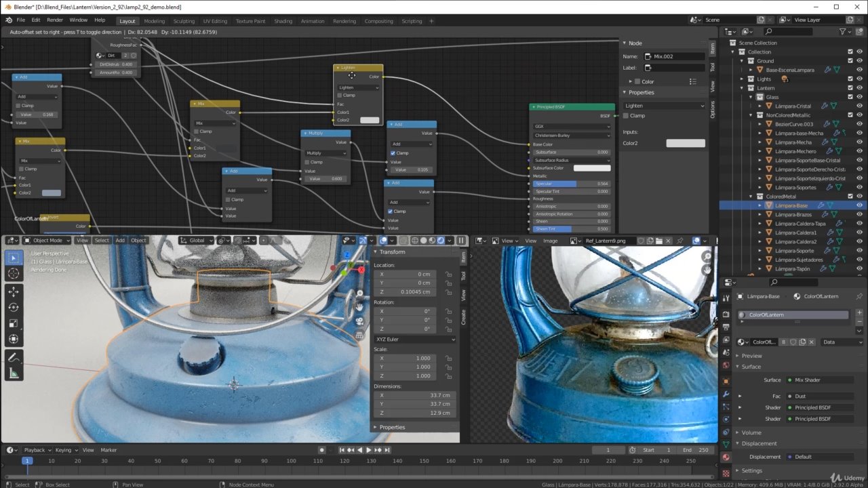
Task: Toggle camera view in viewport gizmo
Action: (x=359, y=321)
